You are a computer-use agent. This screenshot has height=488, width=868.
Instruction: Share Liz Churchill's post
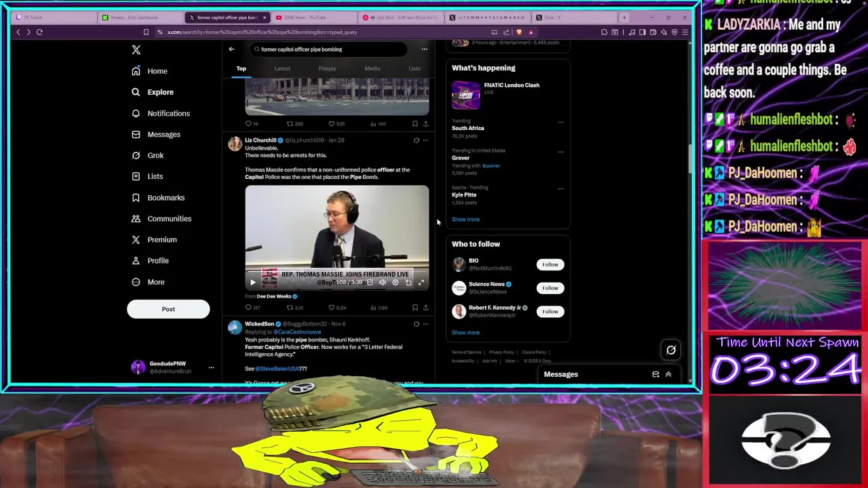(426, 308)
